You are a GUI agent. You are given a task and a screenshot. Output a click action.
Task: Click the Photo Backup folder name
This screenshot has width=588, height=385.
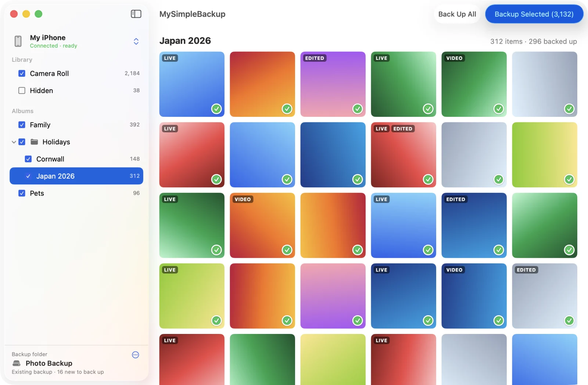coord(49,363)
